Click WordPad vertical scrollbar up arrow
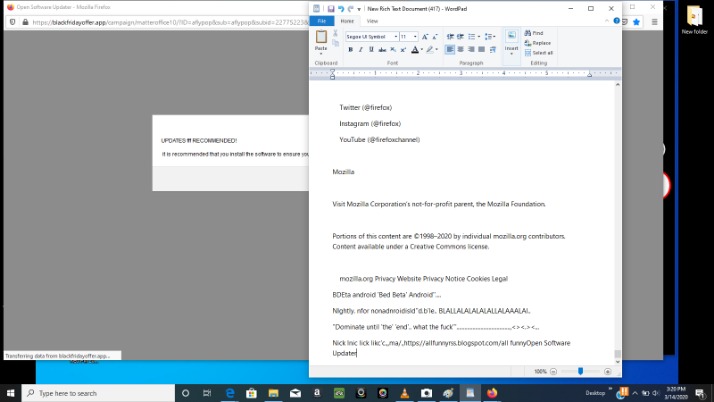 pyautogui.click(x=617, y=85)
